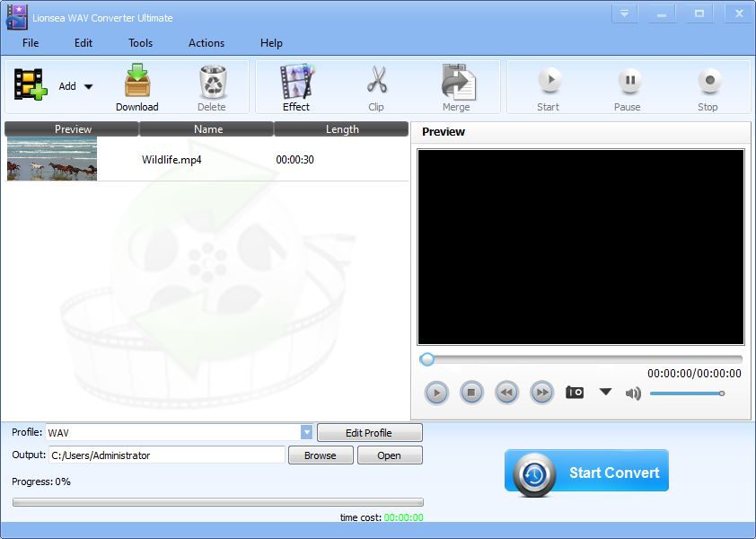
Task: Play the preview video
Action: tap(436, 393)
